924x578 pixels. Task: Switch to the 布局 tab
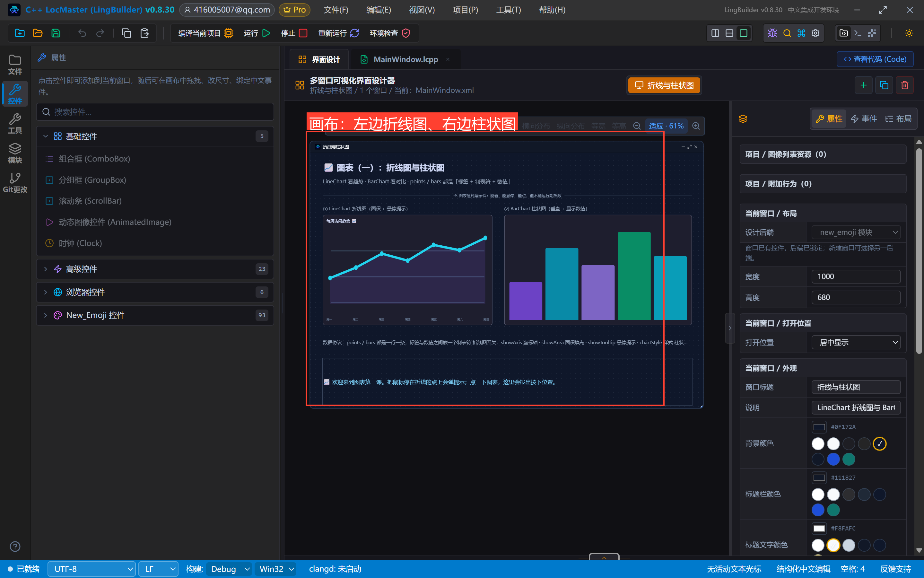(898, 119)
